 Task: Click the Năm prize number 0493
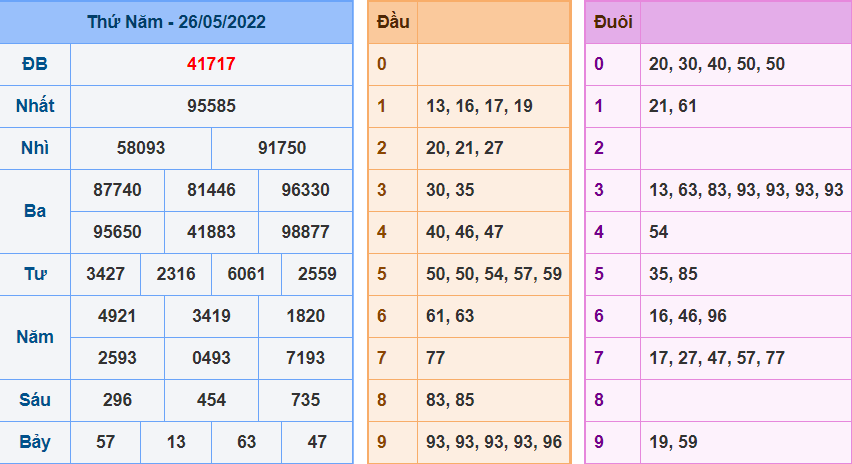tap(211, 358)
